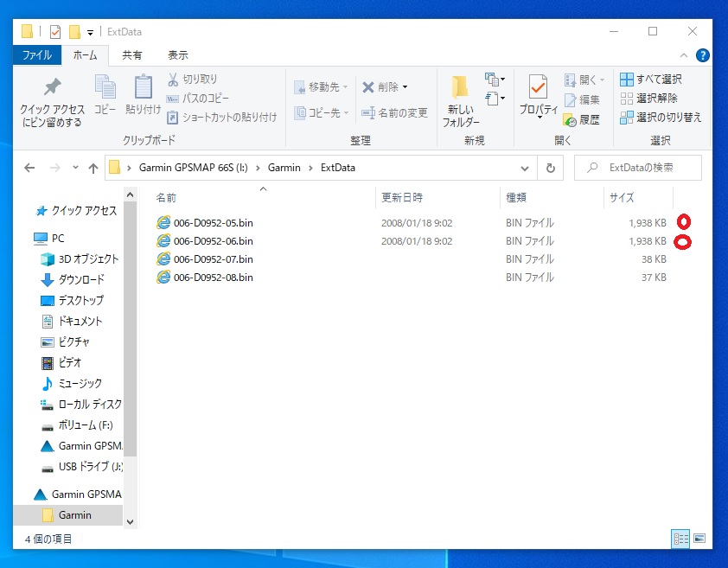728x568 pixels.
Task: Open USB Drive (J:) in sidebar
Action: 81,466
